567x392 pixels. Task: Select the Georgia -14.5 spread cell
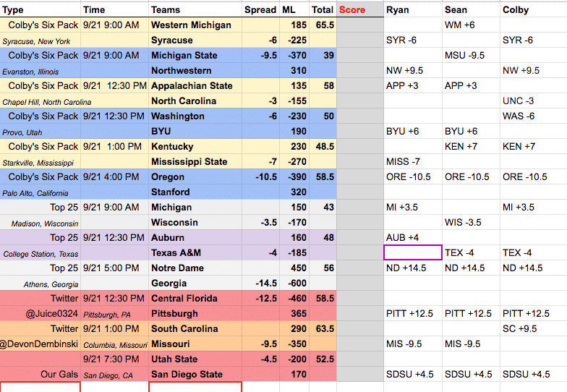(260, 284)
